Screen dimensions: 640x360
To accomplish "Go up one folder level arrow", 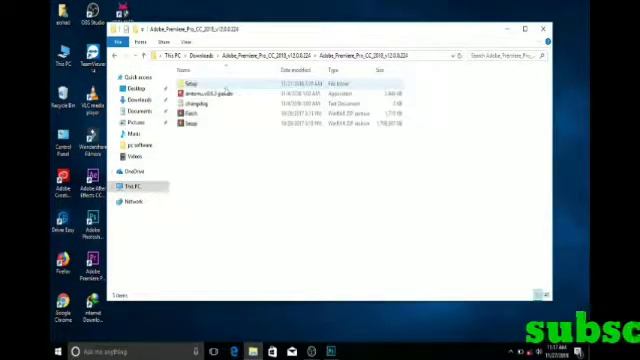I will coord(144,56).
